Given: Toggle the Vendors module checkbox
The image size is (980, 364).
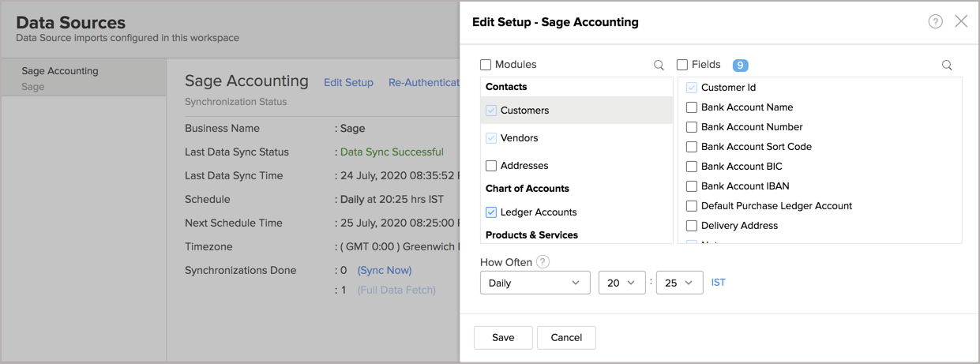Looking at the screenshot, I should click(x=491, y=138).
